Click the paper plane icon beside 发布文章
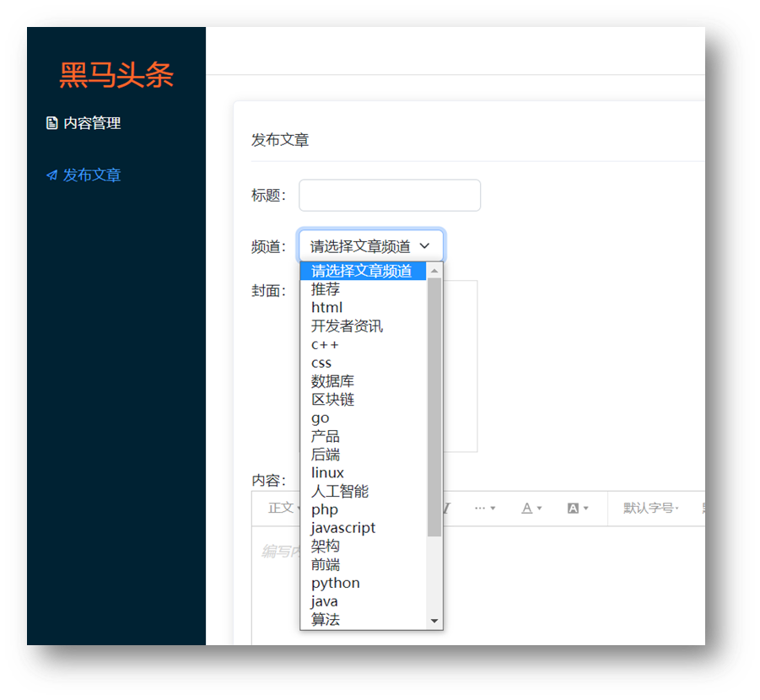The width and height of the screenshot is (760, 700). pos(51,175)
